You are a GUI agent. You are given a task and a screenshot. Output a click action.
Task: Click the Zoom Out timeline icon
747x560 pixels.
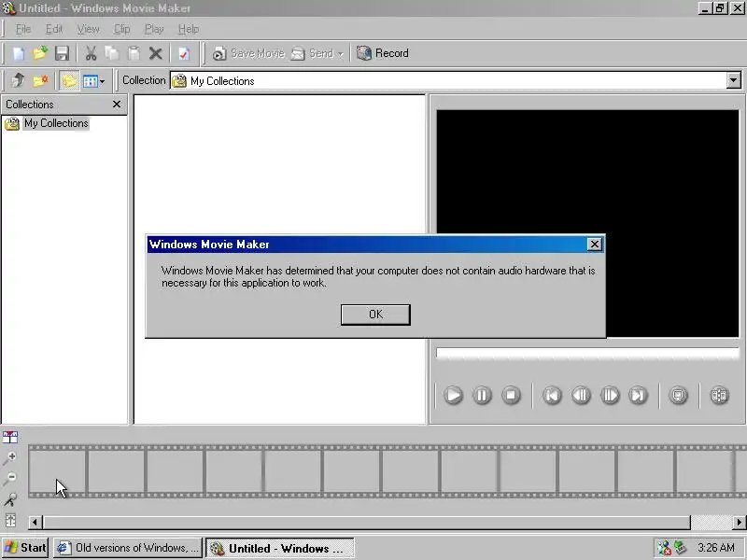click(x=10, y=479)
